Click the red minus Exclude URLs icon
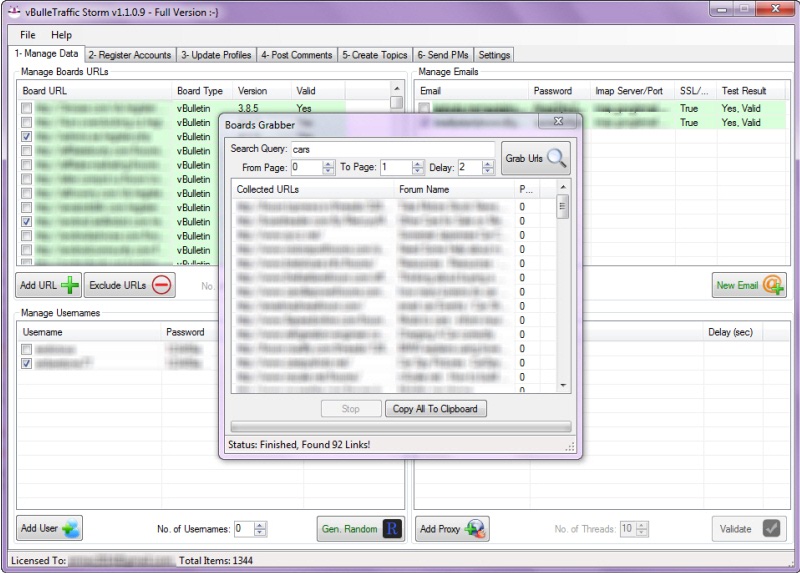 (x=162, y=285)
